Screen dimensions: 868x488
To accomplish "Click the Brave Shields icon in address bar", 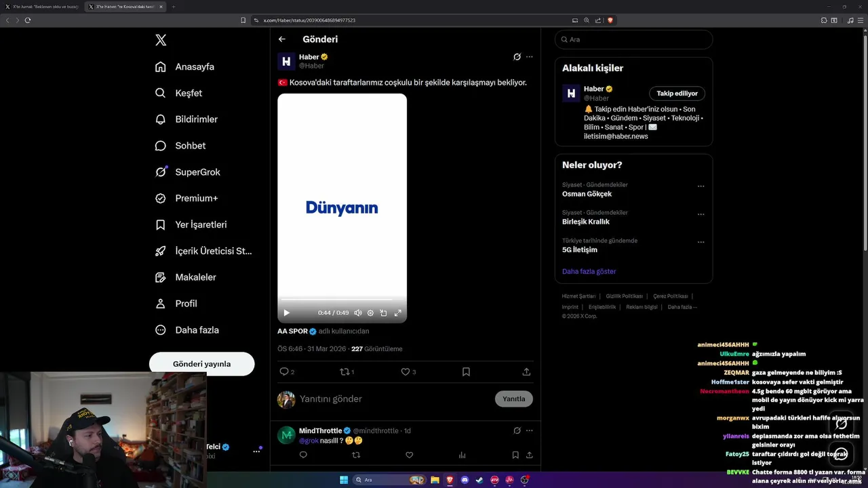I will [610, 20].
